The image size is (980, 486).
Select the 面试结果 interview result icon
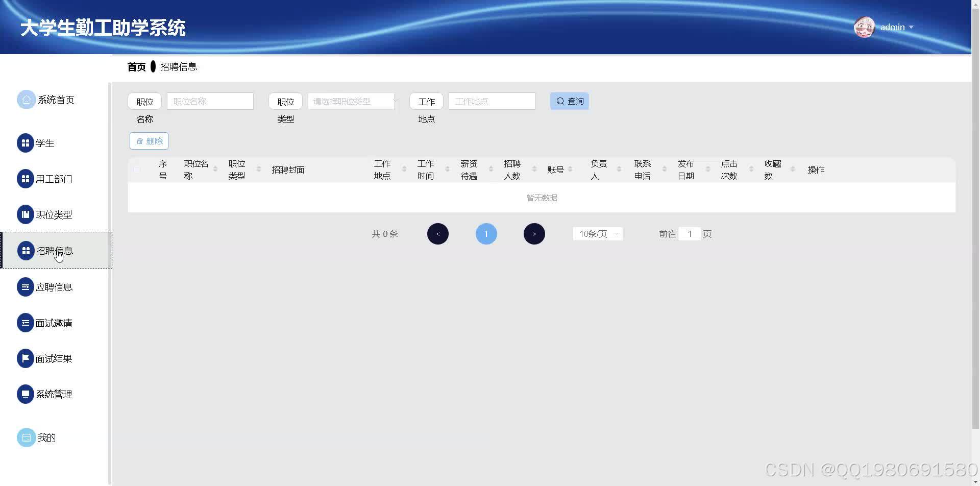pos(26,358)
